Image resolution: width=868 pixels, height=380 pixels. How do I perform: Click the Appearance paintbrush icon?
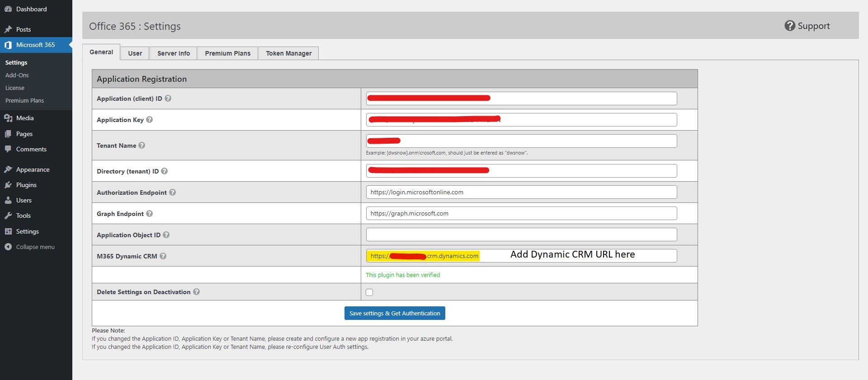click(8, 169)
